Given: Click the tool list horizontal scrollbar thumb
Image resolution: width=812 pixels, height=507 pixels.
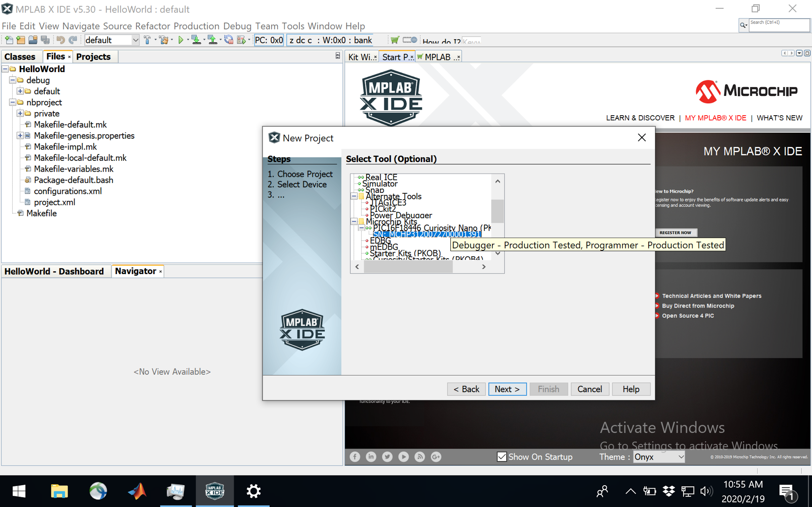Looking at the screenshot, I should (408, 266).
